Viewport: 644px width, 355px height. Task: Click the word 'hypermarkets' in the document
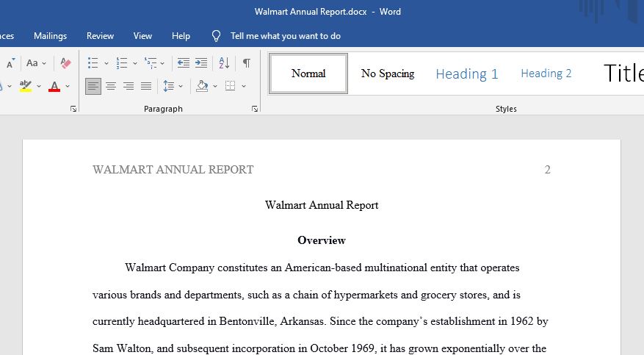click(366, 295)
